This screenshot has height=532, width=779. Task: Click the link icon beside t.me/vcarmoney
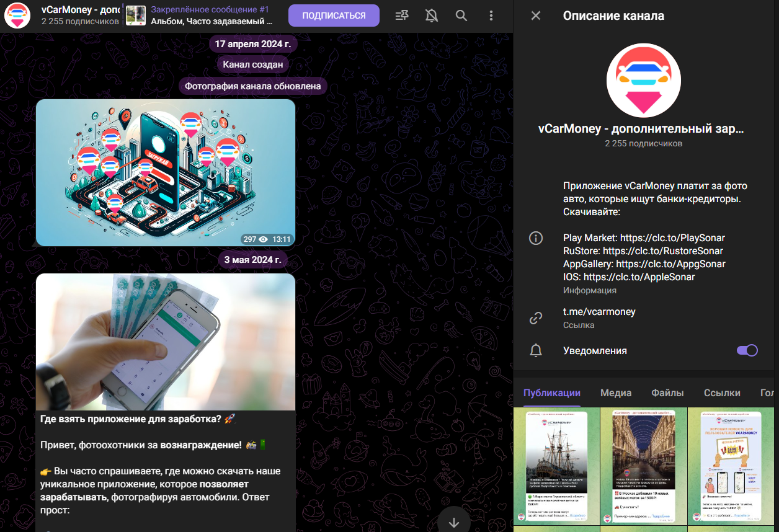(536, 318)
